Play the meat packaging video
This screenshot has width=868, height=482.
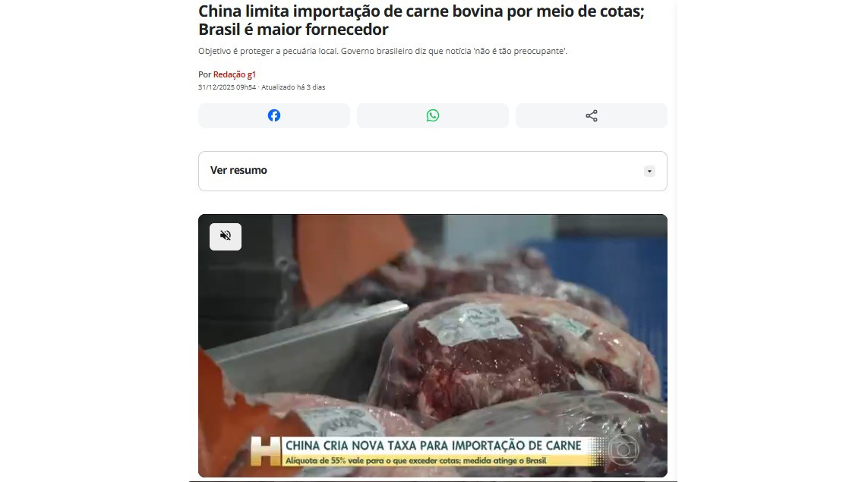tap(433, 346)
